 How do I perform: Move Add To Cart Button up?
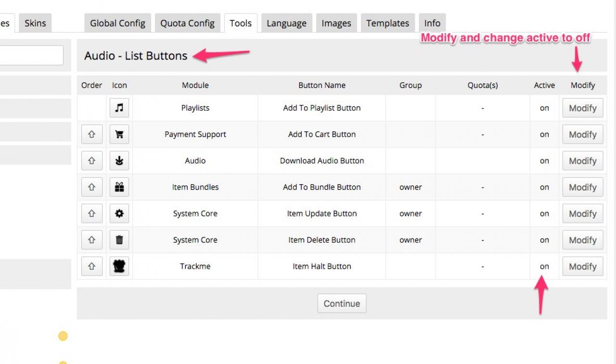[92, 135]
